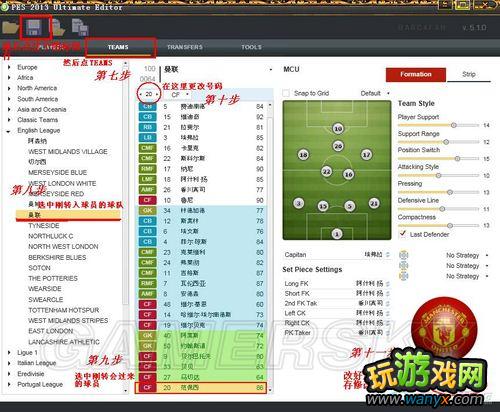Click player marker 10 on the pitch
The height and width of the screenshot is (412, 500).
[338, 128]
